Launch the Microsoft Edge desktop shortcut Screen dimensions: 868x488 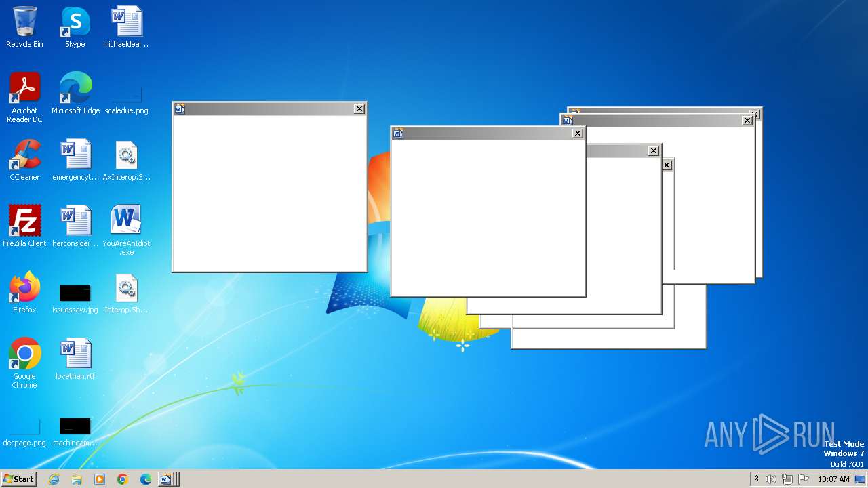tap(75, 94)
